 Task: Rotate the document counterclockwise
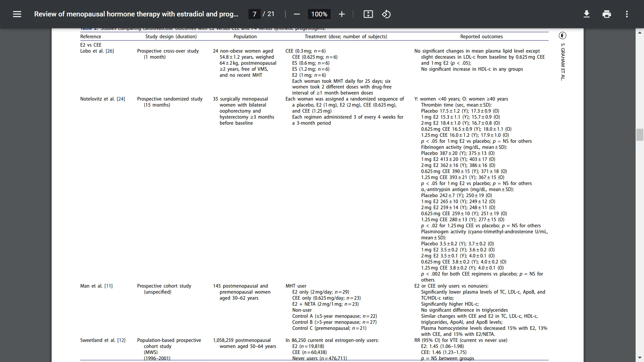click(x=386, y=14)
